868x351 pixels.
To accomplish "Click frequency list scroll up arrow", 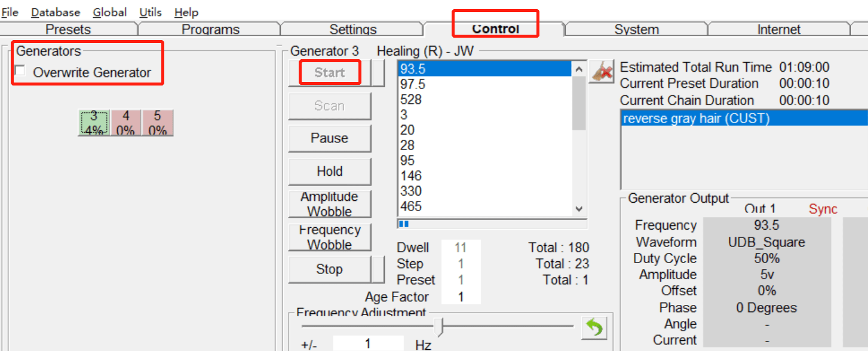I will [x=578, y=69].
